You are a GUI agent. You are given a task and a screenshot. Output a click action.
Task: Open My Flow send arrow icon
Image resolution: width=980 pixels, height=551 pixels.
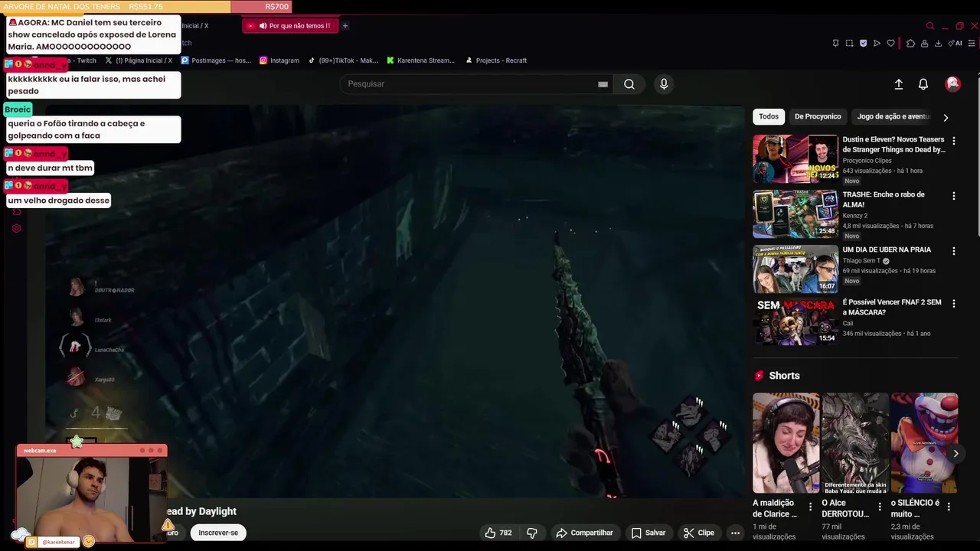click(x=877, y=44)
